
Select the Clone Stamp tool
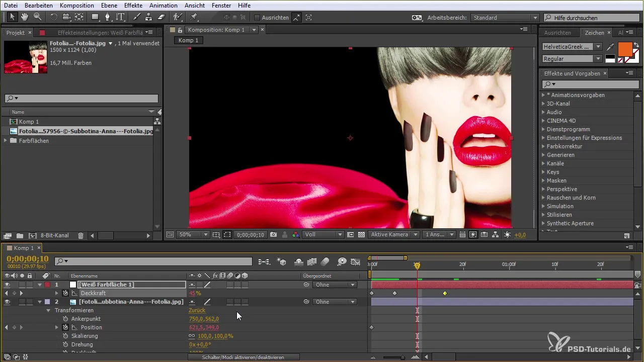148,17
